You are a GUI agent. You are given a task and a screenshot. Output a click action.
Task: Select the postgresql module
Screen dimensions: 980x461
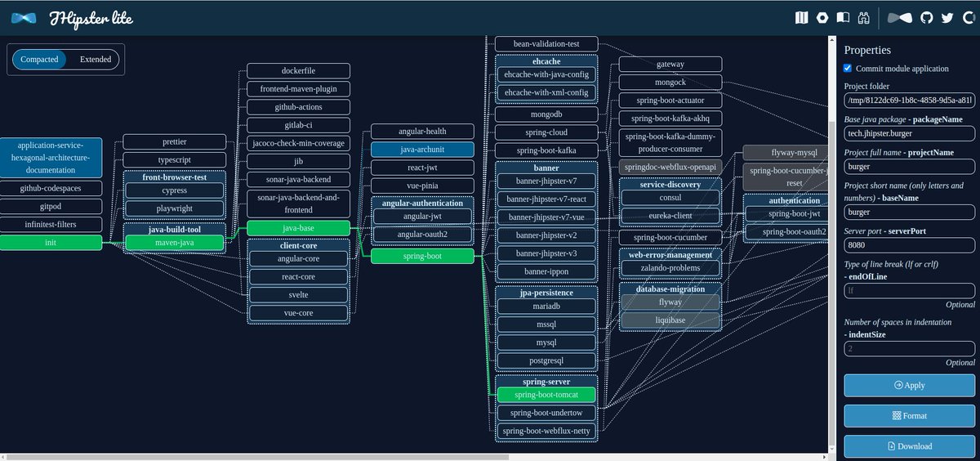(x=546, y=360)
